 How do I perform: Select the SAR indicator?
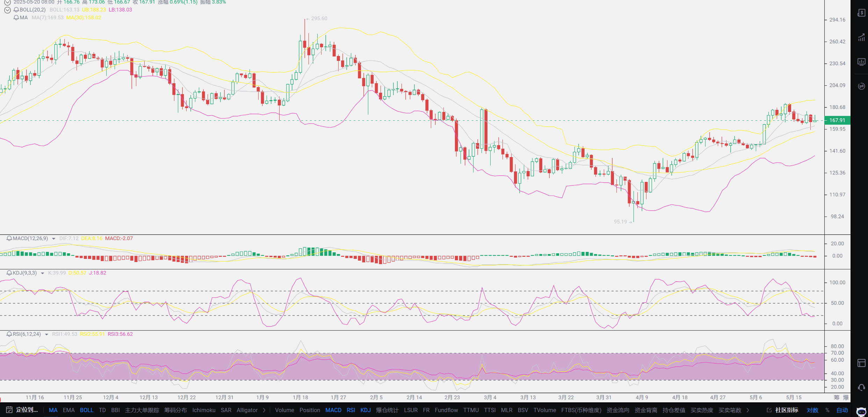[x=226, y=410]
